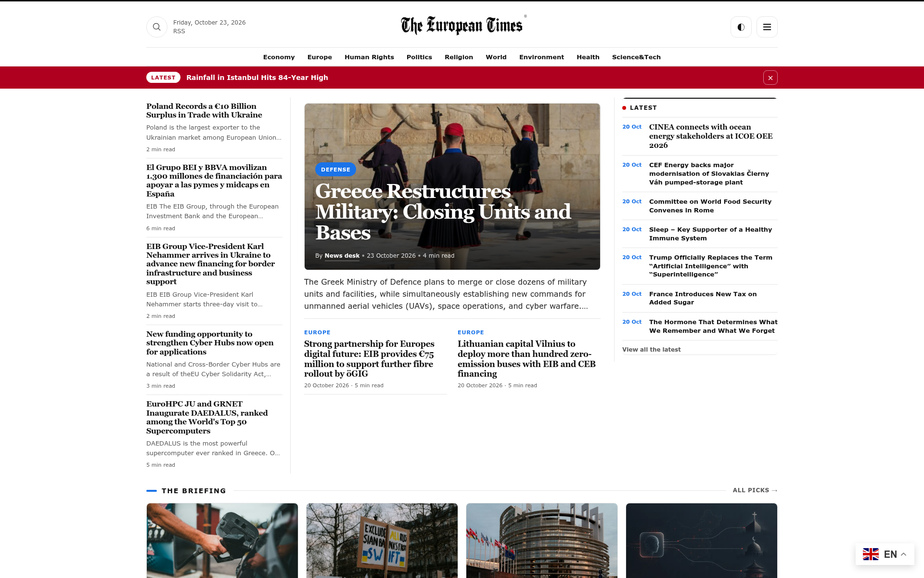Go to the Health section
This screenshot has height=578, width=924.
click(588, 57)
